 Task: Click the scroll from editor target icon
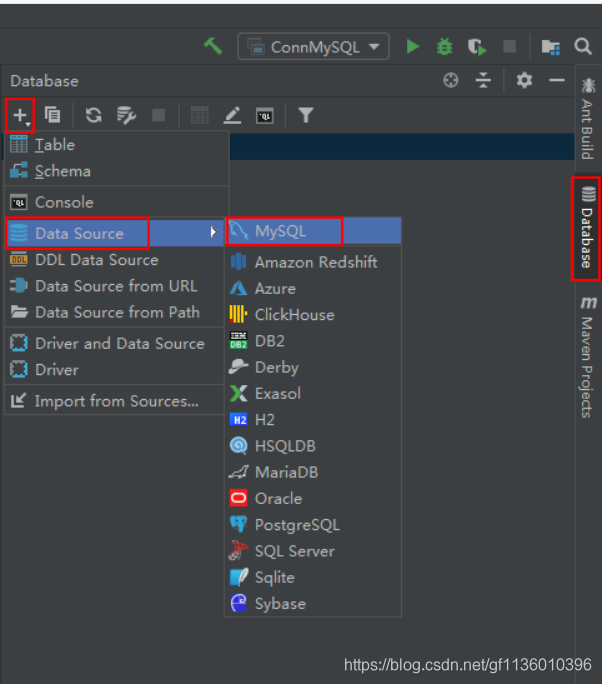pyautogui.click(x=451, y=81)
